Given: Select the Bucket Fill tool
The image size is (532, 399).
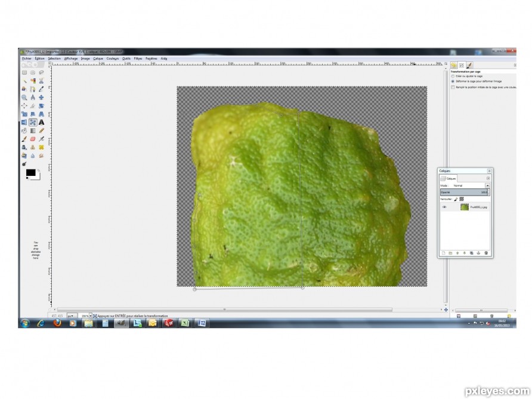Looking at the screenshot, I should pos(24,131).
